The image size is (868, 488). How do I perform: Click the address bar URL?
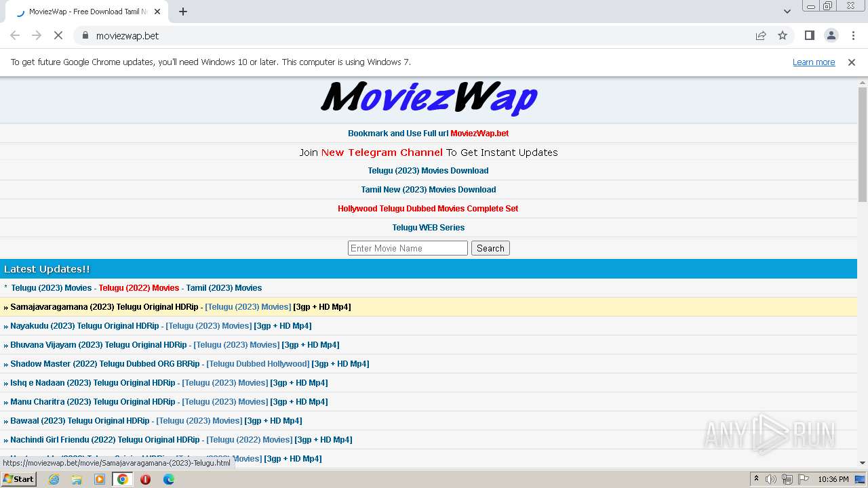(127, 35)
